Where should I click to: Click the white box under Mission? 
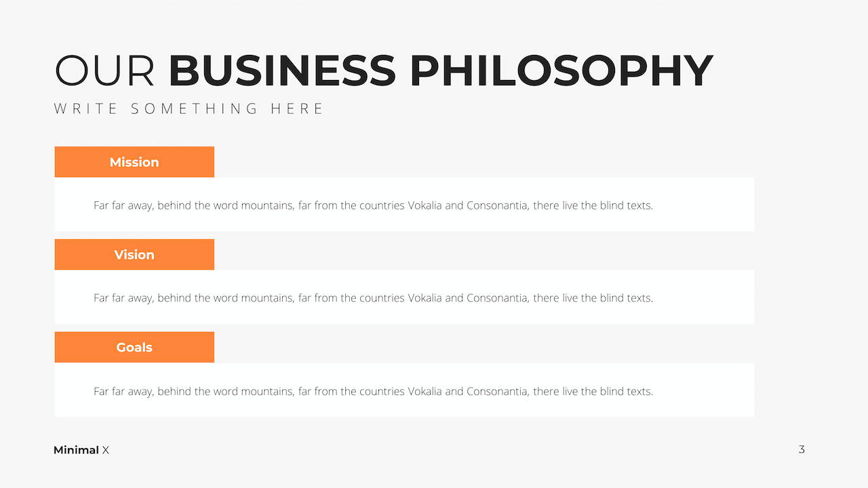click(x=404, y=205)
